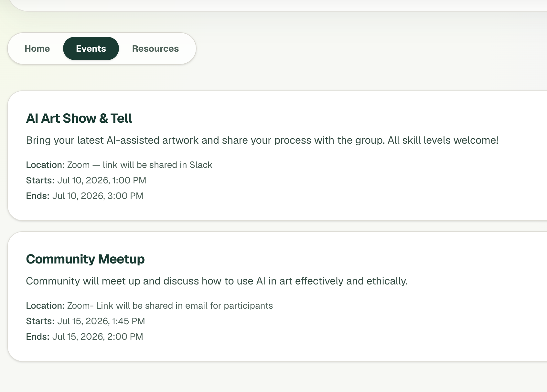This screenshot has height=392, width=547.
Task: Click the start time 'Jul 15, 2026, 1:45 PM'
Action: (x=101, y=321)
